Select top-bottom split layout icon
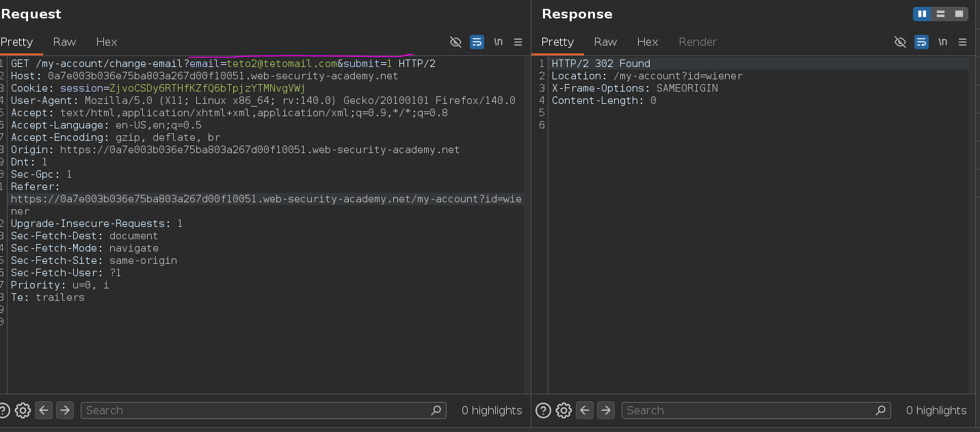980x432 pixels. pyautogui.click(x=941, y=14)
